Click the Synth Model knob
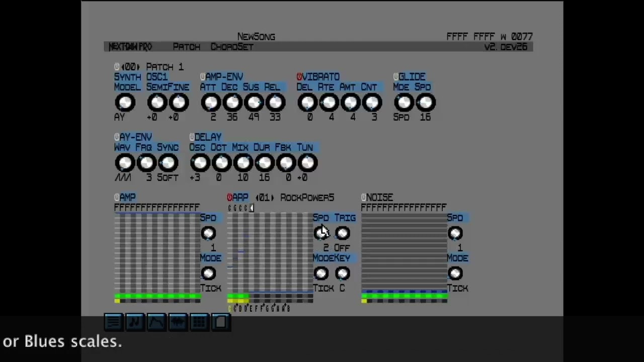 coord(125,103)
